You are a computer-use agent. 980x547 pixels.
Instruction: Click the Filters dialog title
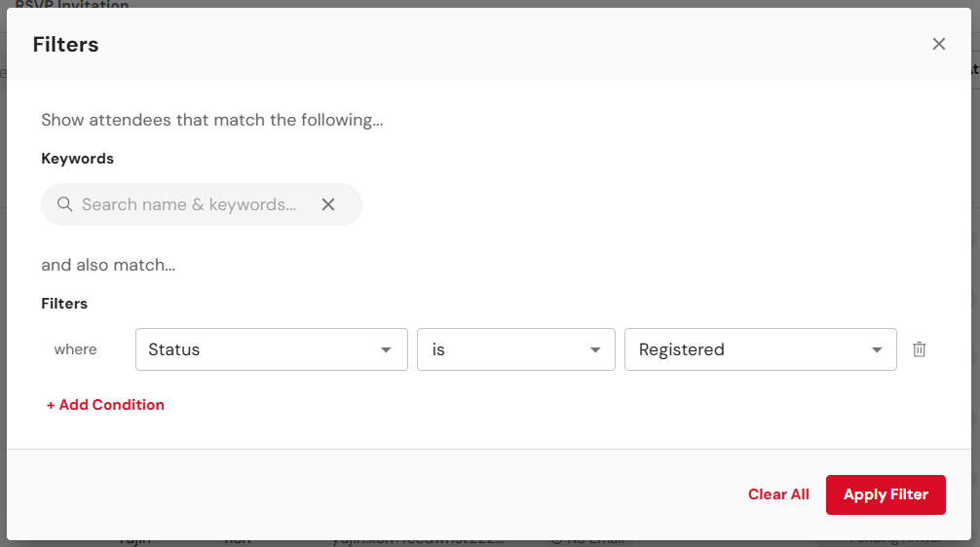click(65, 45)
